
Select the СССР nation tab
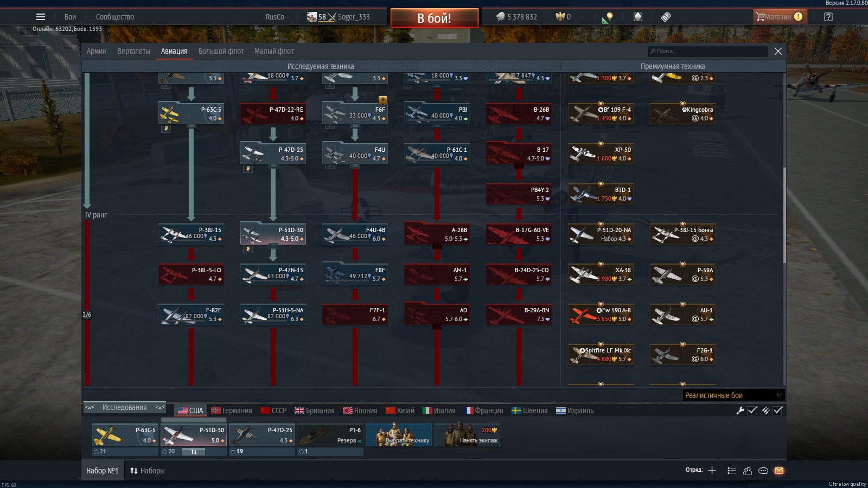(273, 410)
